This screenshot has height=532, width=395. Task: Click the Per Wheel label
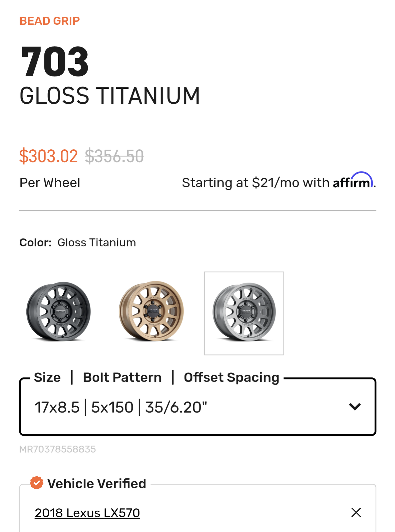click(50, 183)
